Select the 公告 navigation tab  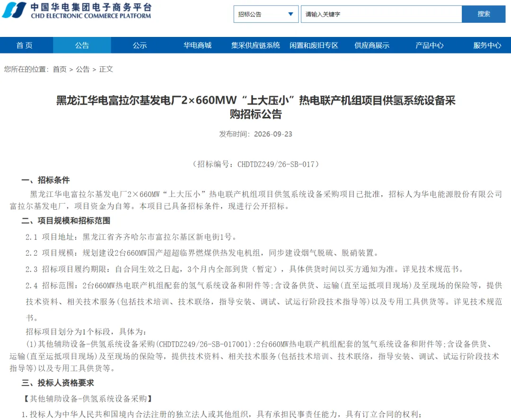[x=82, y=45]
